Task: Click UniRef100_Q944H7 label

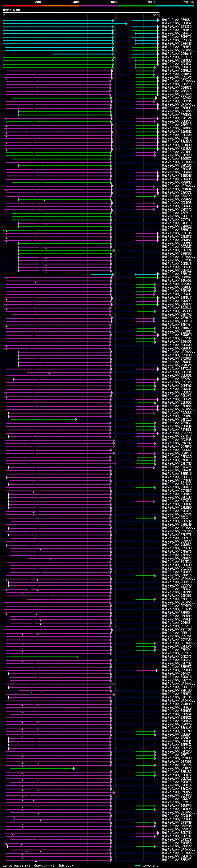Action: 176,43
